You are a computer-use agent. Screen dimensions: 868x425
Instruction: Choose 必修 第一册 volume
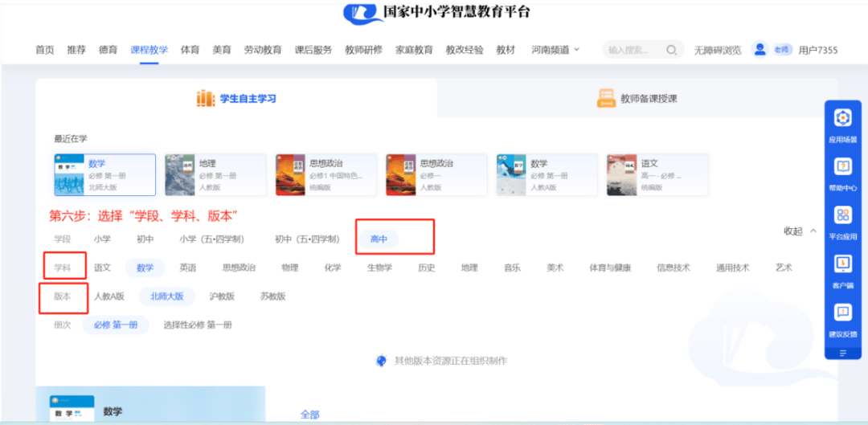[x=116, y=325]
